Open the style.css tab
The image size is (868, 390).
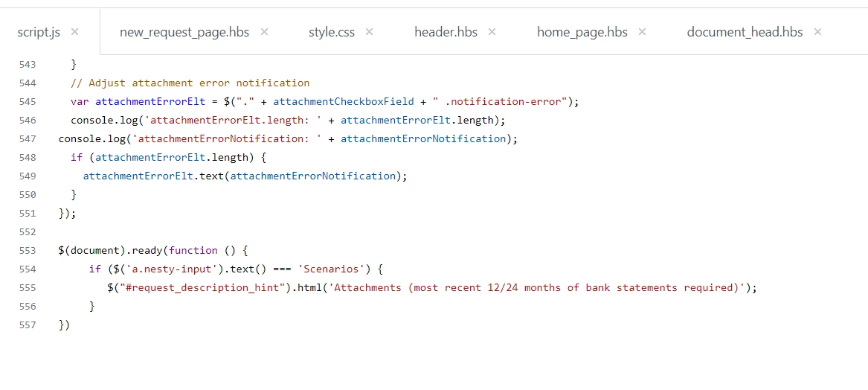[332, 32]
